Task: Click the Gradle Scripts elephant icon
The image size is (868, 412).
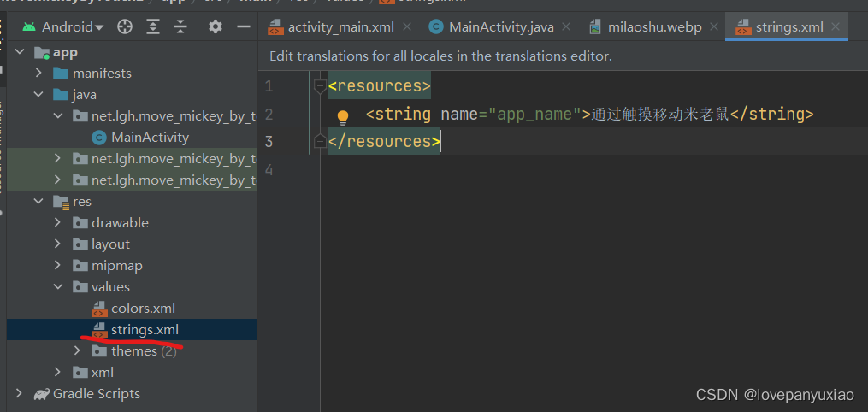Action: (42, 394)
